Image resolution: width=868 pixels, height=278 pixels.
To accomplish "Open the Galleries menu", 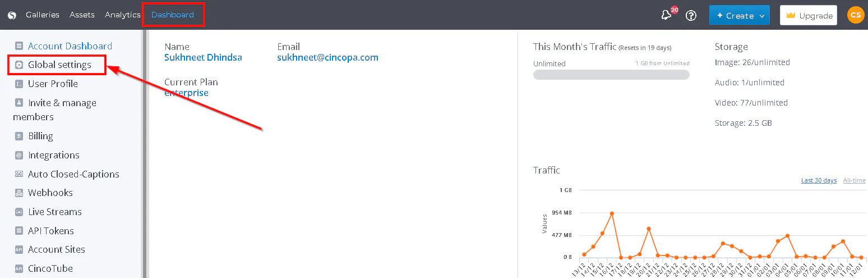I will coord(43,15).
